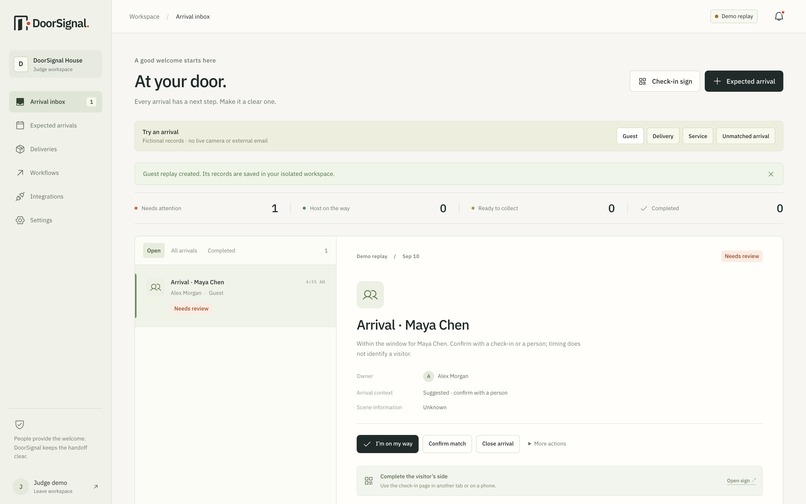Click the Needs attention counter

pos(206,208)
